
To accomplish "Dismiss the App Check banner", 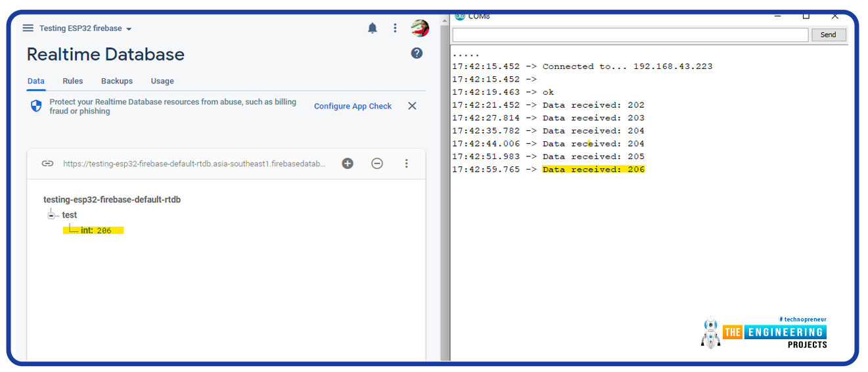I will pos(412,106).
